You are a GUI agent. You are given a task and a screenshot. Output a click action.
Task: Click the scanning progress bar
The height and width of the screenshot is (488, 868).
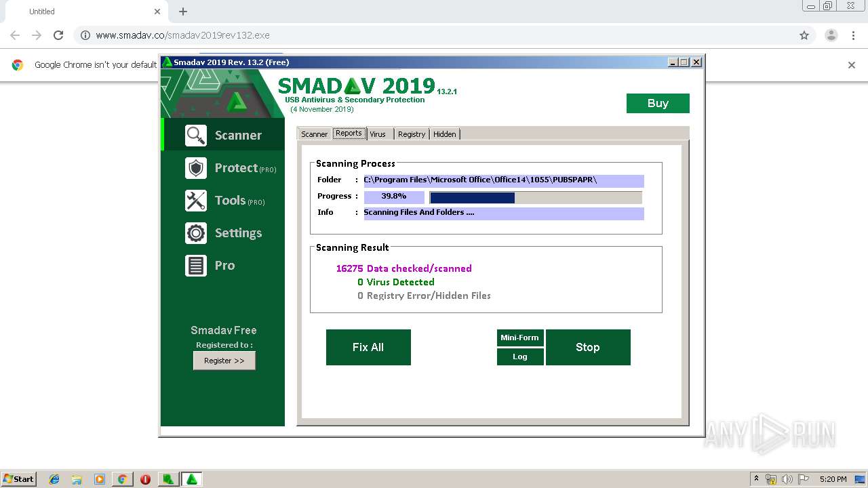pos(536,198)
